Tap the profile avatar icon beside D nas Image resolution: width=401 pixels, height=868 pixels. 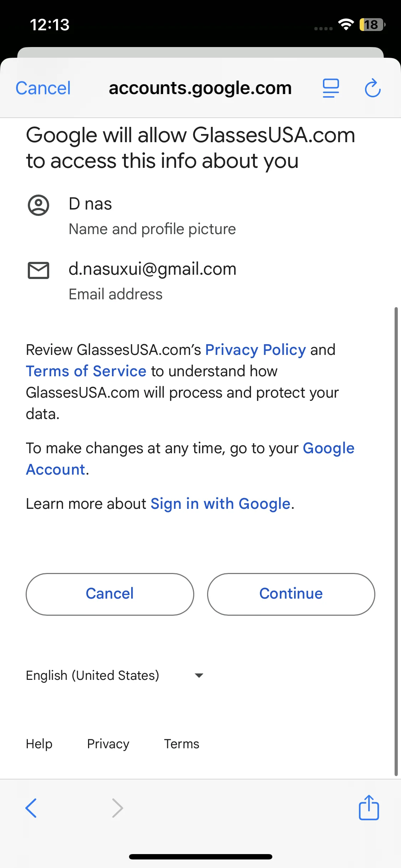pos(38,205)
